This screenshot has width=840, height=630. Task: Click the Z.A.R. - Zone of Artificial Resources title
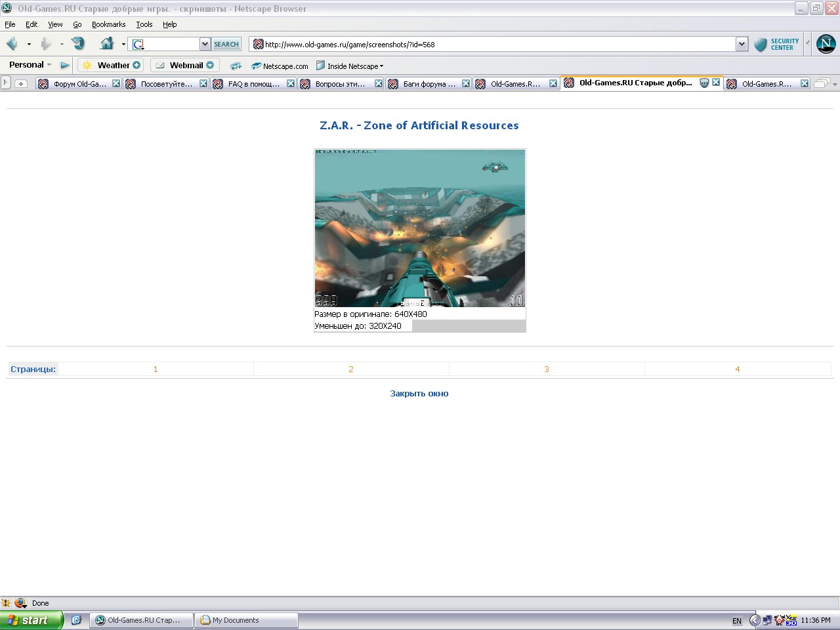pos(419,125)
